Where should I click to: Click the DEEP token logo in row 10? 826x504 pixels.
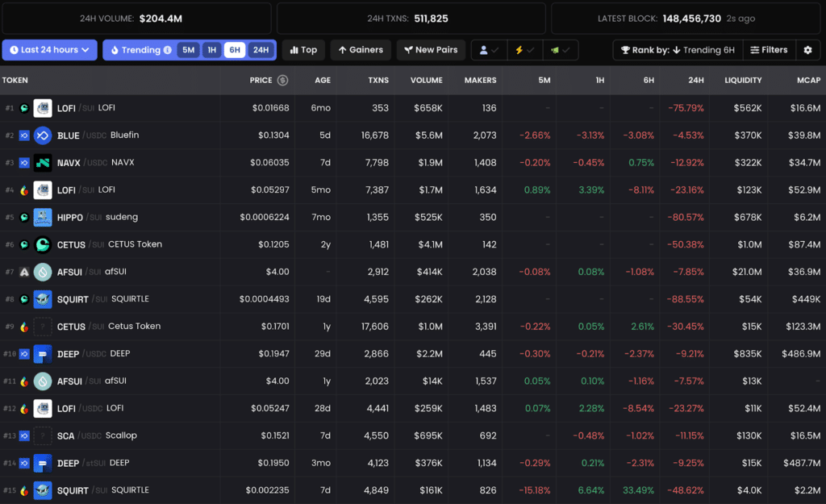(x=43, y=354)
